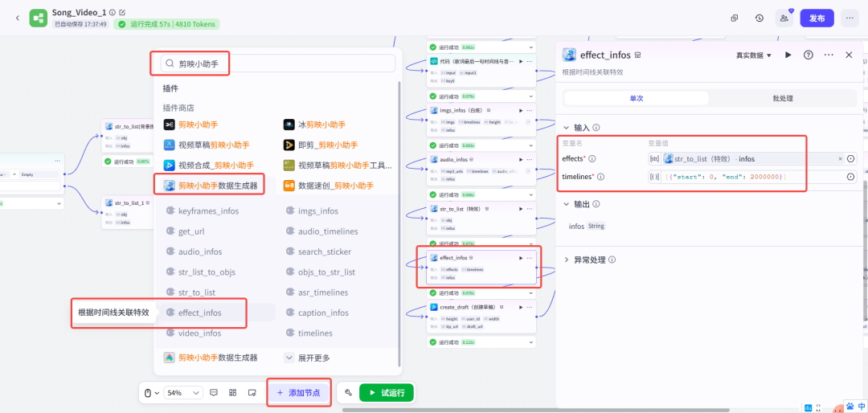This screenshot has height=413, width=868.
Task: Open the 54% zoom level dropdown
Action: pyautogui.click(x=183, y=393)
